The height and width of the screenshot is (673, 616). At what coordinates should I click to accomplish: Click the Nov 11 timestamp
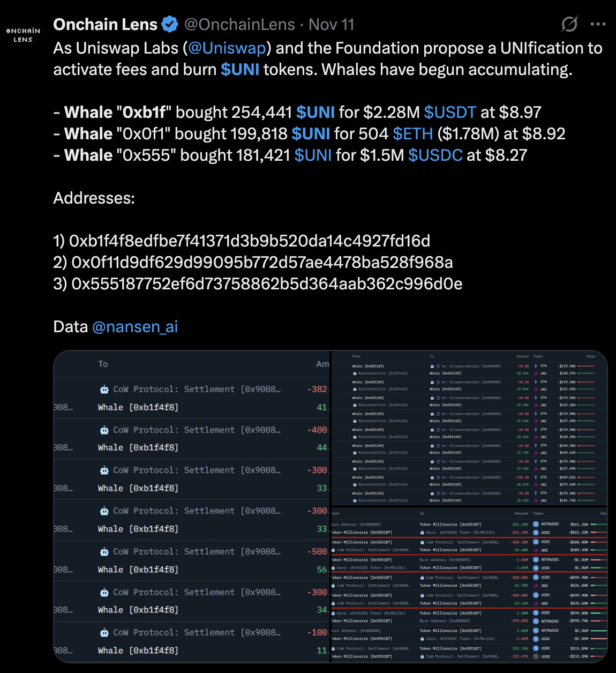(332, 25)
